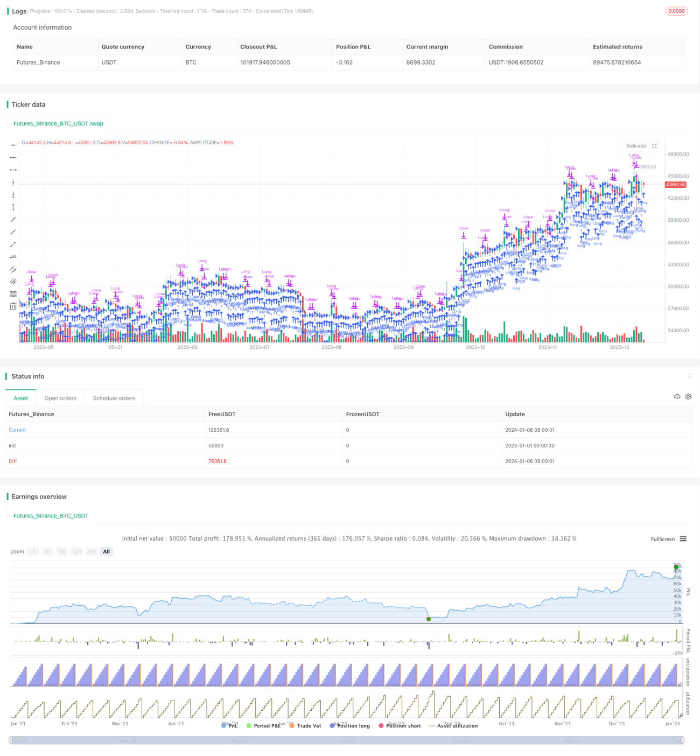Viewport: 700px width, 756px height.
Task: Select the 24h zoom range button
Action: 92,551
